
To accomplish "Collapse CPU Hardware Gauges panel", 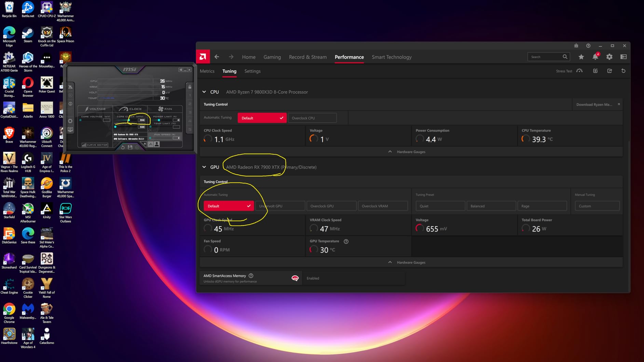I will click(x=411, y=152).
